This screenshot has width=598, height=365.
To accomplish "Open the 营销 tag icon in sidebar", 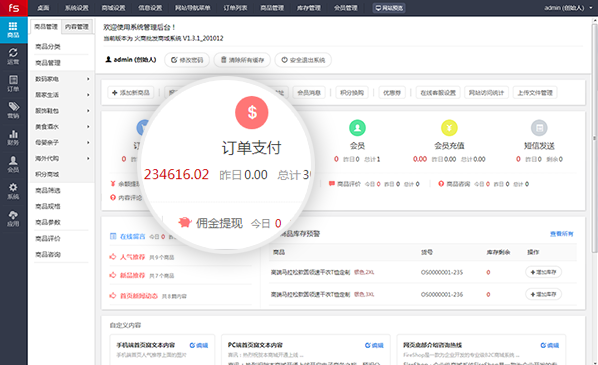I will click(x=13, y=110).
